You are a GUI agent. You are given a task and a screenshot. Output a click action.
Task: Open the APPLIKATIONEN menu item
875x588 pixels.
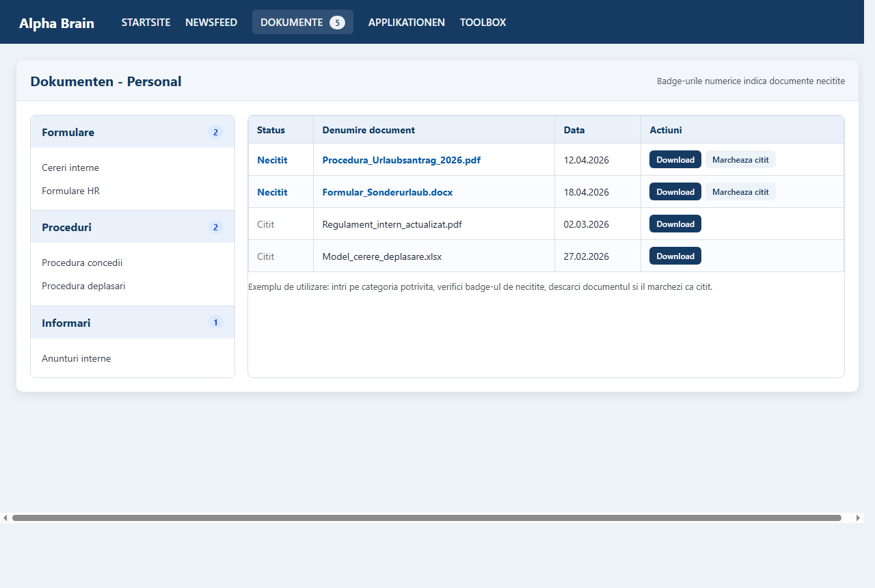(x=407, y=23)
